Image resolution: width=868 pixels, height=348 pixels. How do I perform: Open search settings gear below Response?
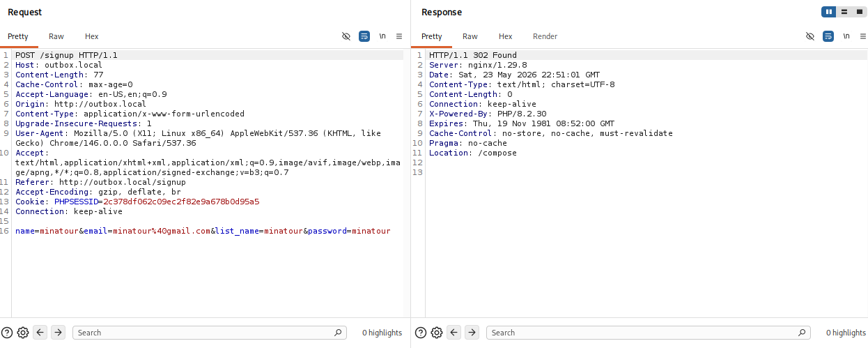(436, 333)
